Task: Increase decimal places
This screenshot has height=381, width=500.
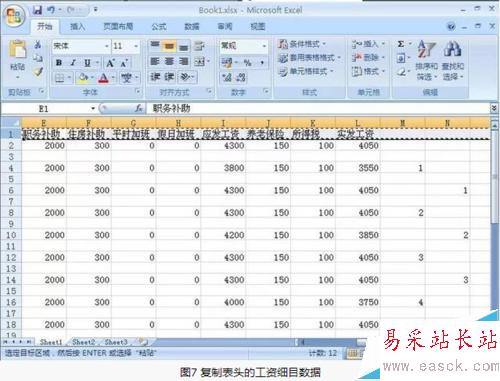Action: (227, 78)
